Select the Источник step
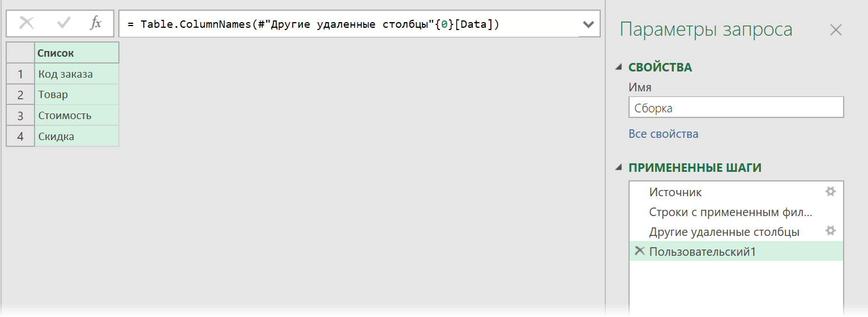The width and height of the screenshot is (868, 317). pyautogui.click(x=736, y=192)
